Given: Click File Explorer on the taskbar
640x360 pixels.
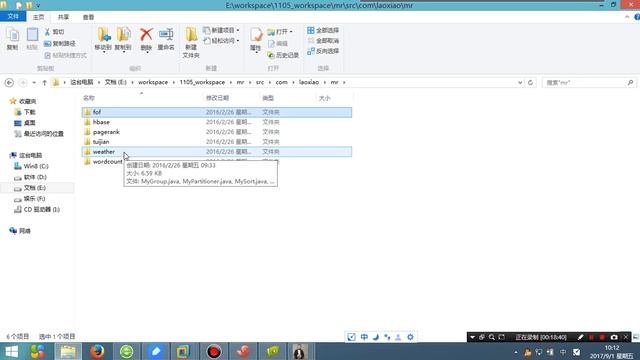Looking at the screenshot, I should (68, 351).
